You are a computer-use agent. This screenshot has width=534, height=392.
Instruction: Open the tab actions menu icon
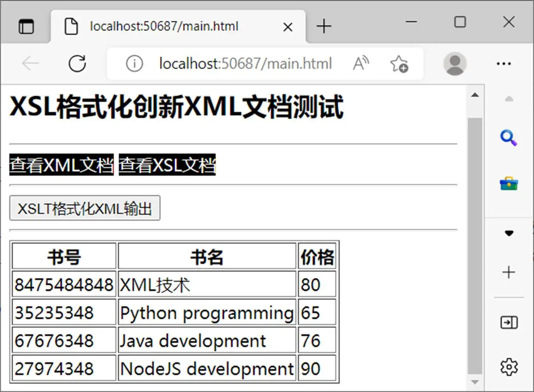[26, 27]
